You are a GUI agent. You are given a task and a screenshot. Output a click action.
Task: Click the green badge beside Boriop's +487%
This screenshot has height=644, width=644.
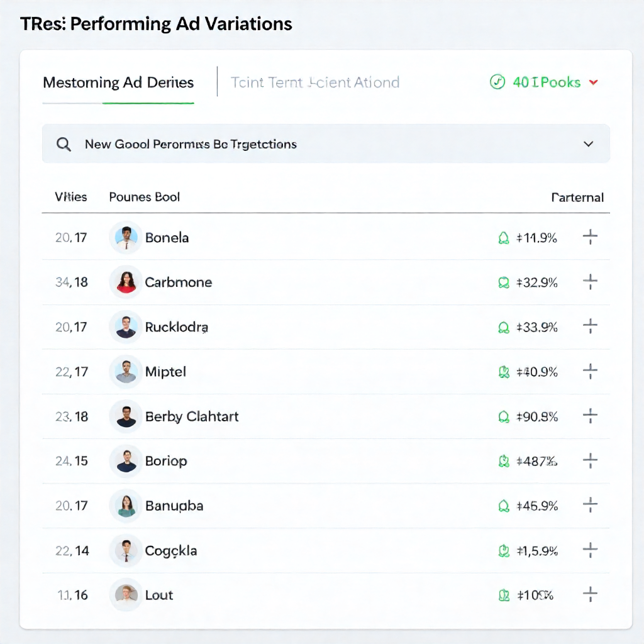(503, 460)
